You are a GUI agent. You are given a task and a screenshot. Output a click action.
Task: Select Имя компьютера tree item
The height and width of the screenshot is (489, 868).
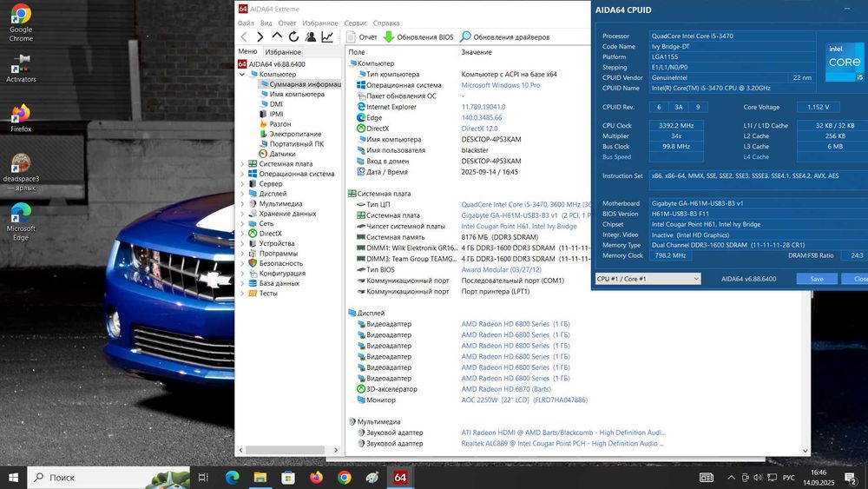point(292,94)
